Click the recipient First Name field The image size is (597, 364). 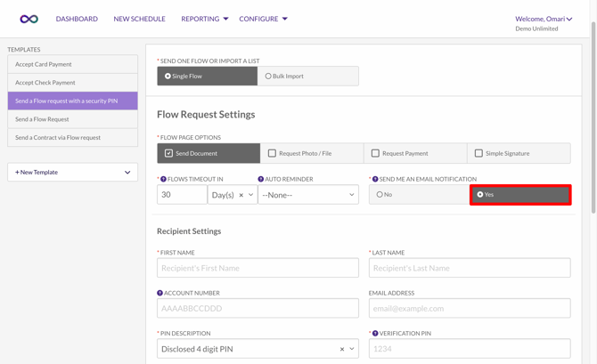pos(258,268)
